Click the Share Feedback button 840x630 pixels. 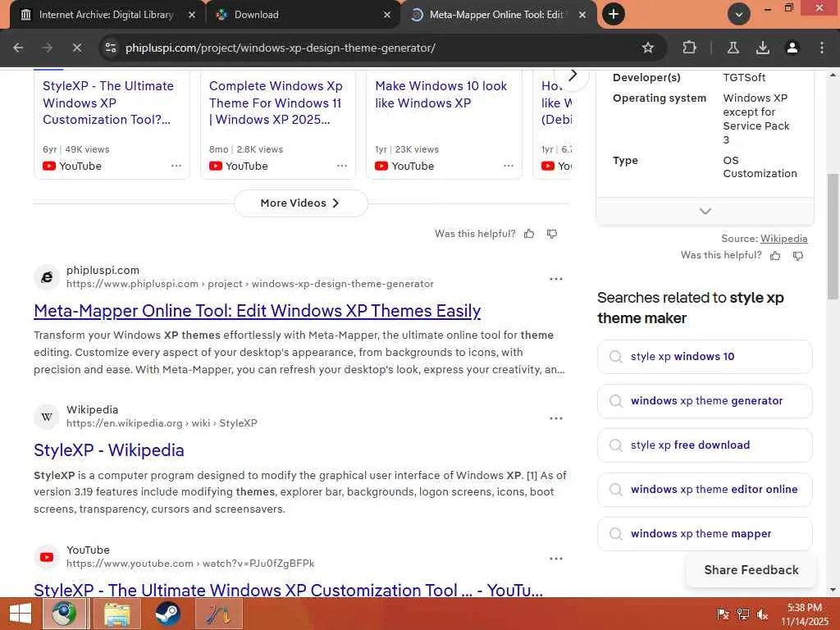(751, 570)
